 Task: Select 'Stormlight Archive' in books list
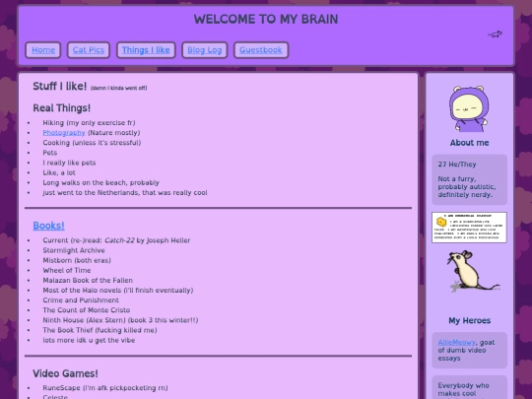coord(74,250)
